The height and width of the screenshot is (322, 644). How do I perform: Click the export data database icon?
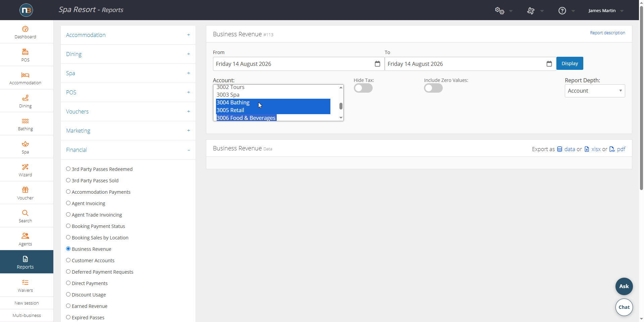coord(559,149)
